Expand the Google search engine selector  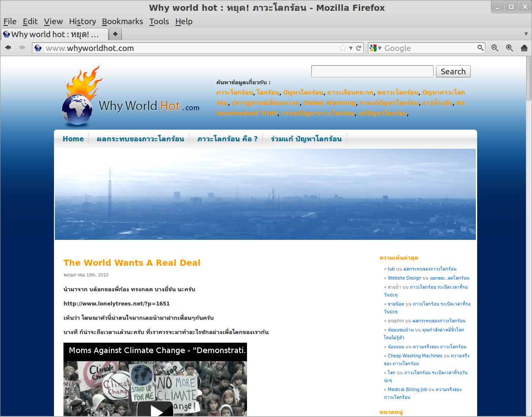(x=375, y=48)
